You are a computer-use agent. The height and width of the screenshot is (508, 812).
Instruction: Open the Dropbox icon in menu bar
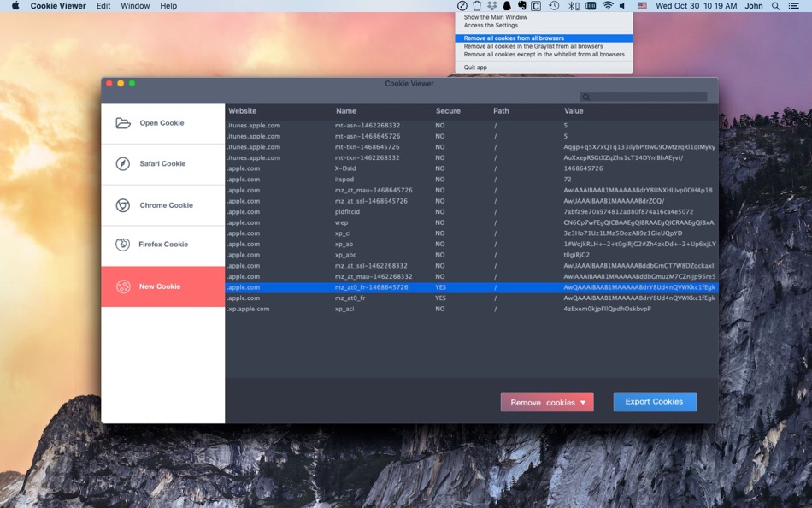[x=492, y=6]
